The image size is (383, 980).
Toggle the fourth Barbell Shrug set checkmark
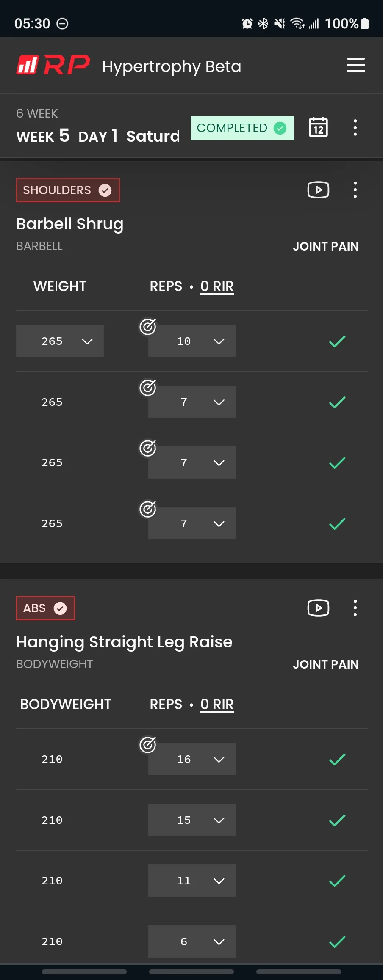coord(337,524)
